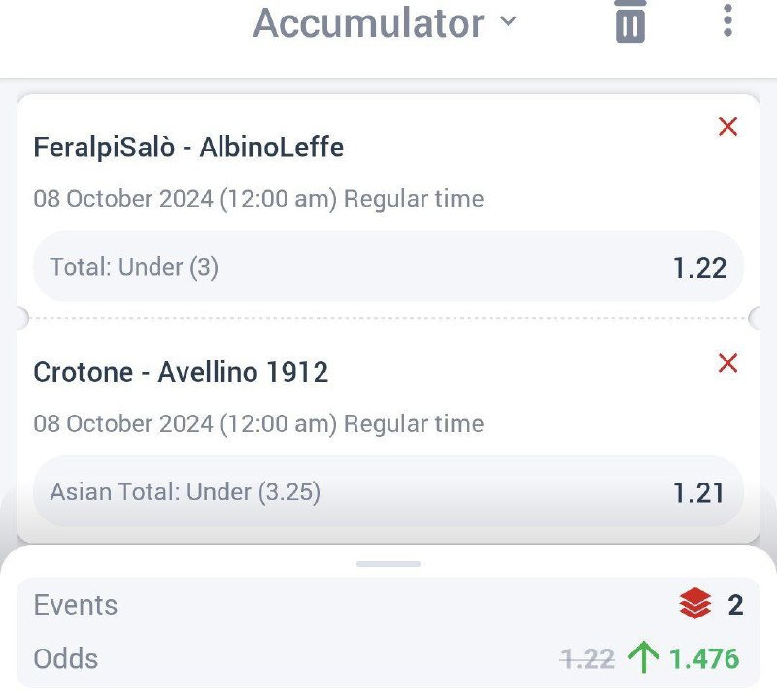
Task: Click the Odds summary row label
Action: [x=66, y=659]
